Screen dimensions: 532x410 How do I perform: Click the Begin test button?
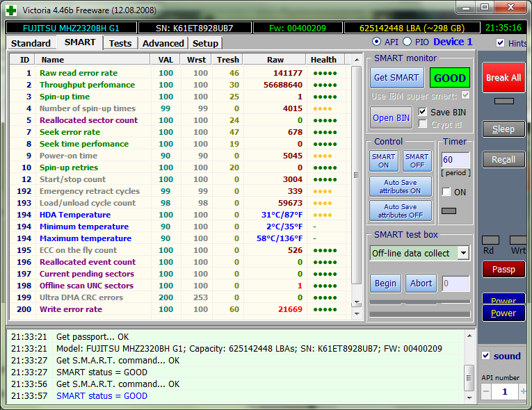[385, 283]
